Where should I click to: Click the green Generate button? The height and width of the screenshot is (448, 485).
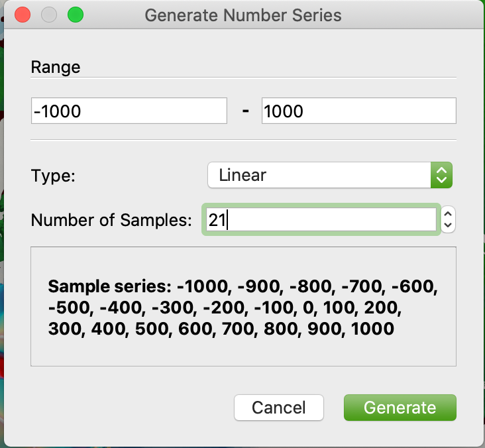click(400, 408)
